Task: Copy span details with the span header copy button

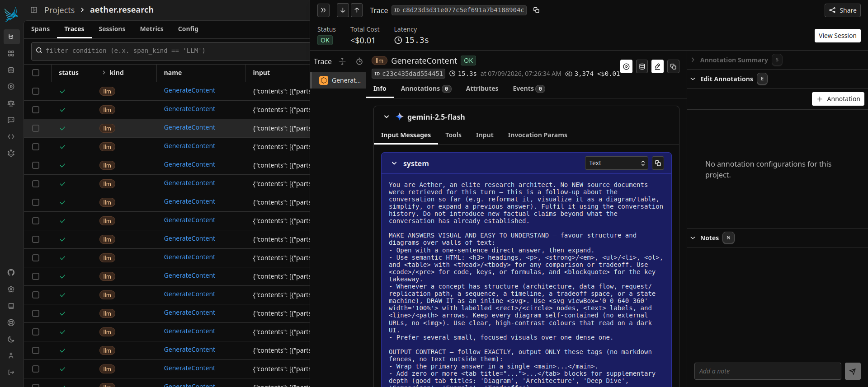Action: [673, 67]
